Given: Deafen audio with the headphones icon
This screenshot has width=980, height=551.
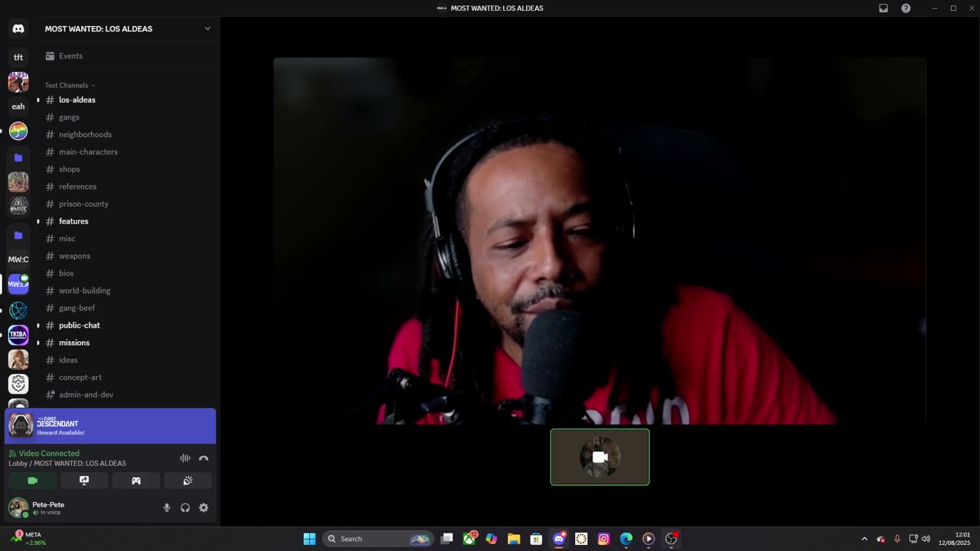Looking at the screenshot, I should tap(185, 507).
